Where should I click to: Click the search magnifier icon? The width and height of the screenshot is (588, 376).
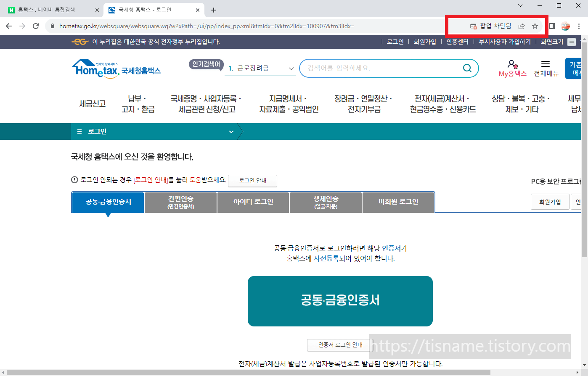tap(467, 68)
